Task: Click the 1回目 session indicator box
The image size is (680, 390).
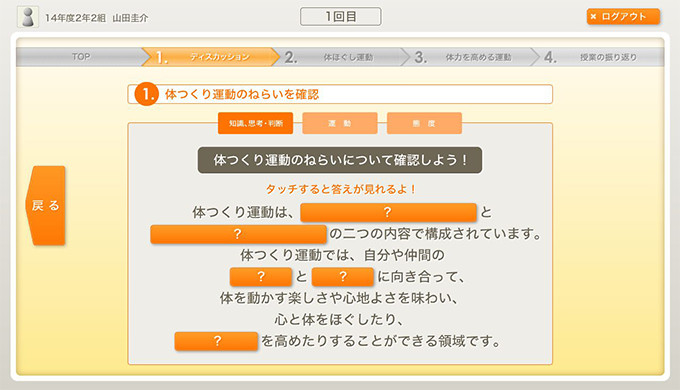Action: (x=341, y=16)
